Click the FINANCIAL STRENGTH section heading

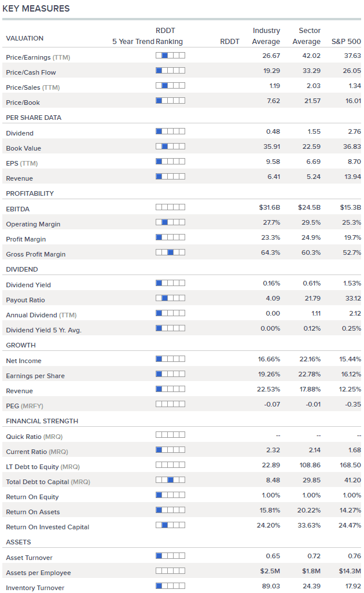(42, 421)
